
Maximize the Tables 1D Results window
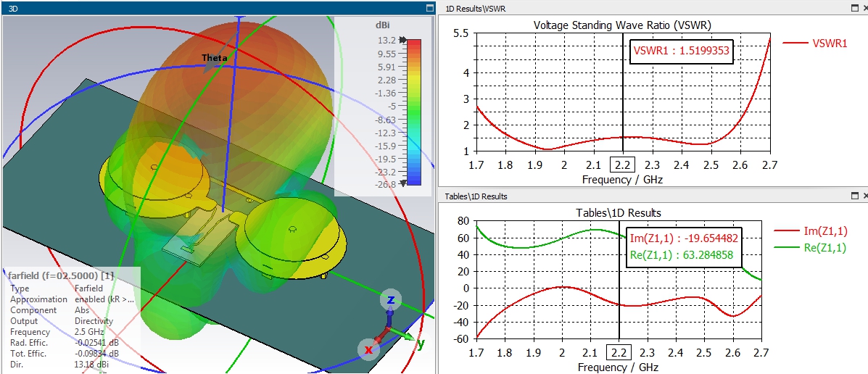click(854, 196)
